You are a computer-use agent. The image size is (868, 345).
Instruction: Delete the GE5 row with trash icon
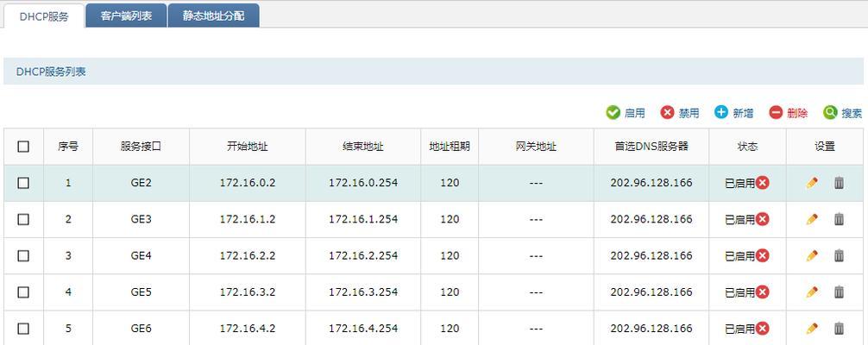tap(840, 292)
